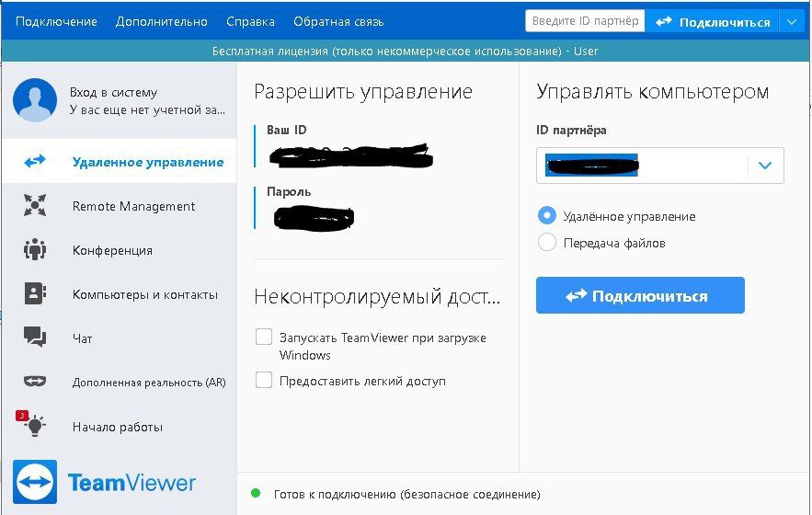Select Удаленное управление sidebar tab
812x515 pixels.
tap(120, 162)
